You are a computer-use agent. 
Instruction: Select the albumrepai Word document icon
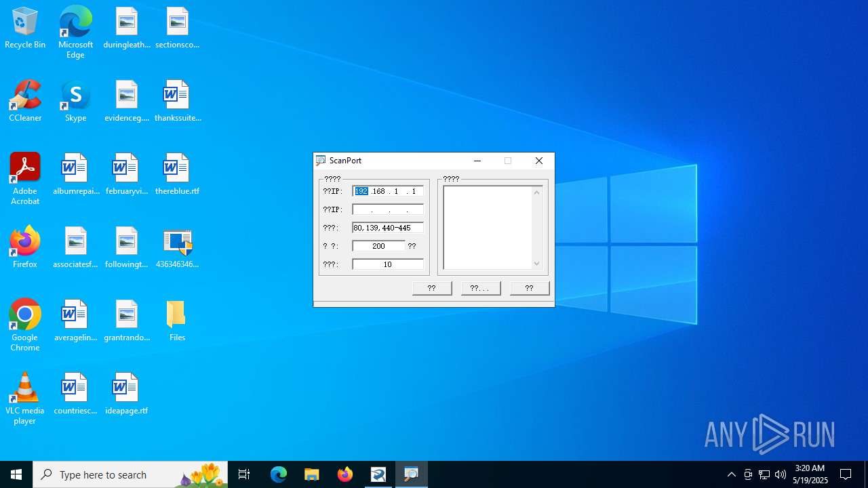point(75,175)
